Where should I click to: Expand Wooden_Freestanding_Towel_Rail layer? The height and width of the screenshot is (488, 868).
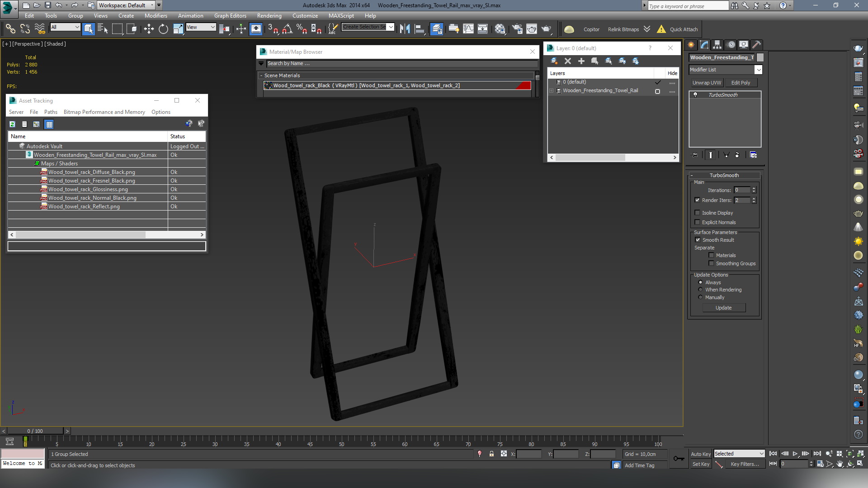552,91
